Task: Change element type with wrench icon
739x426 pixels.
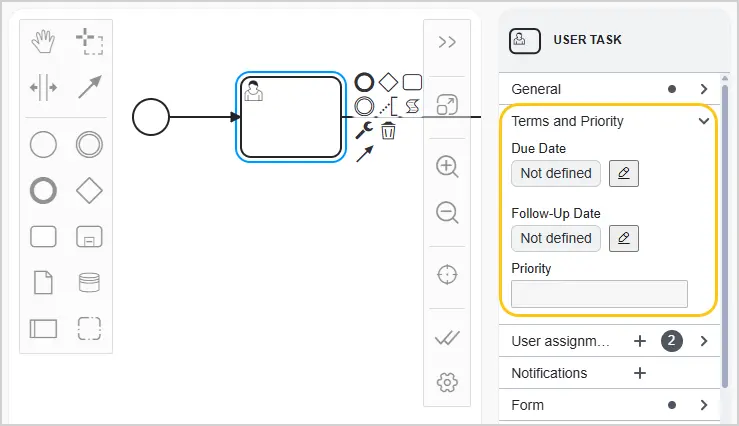Action: click(364, 130)
